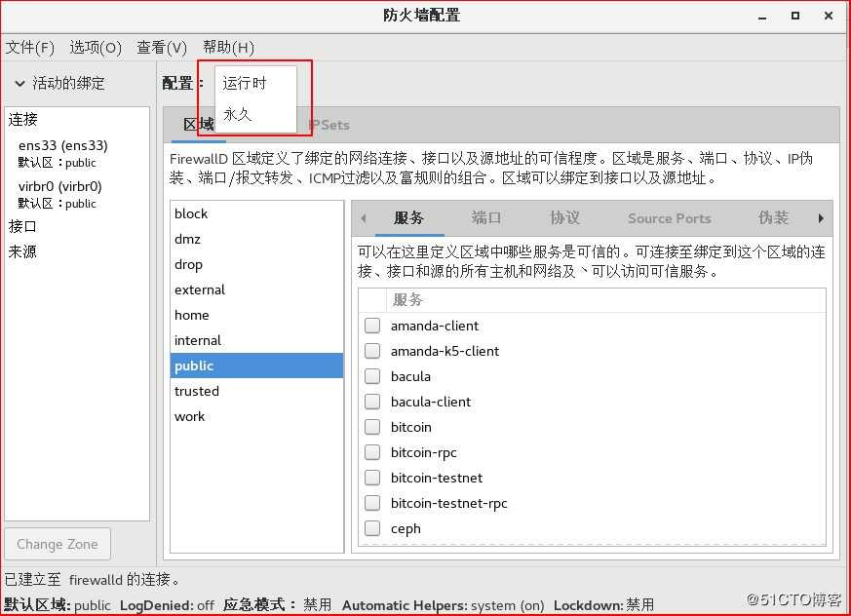Enable the amanda-k5-client service checkbox

click(x=372, y=351)
